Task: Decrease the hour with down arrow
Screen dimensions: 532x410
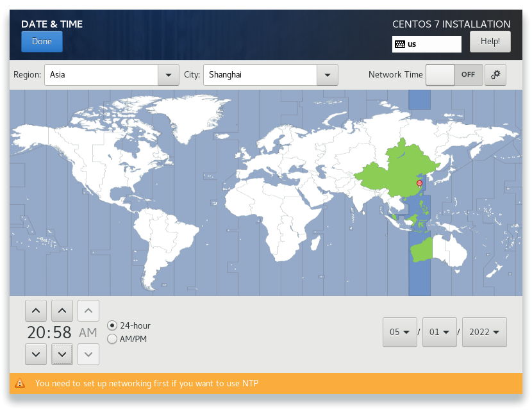Action: [x=36, y=354]
